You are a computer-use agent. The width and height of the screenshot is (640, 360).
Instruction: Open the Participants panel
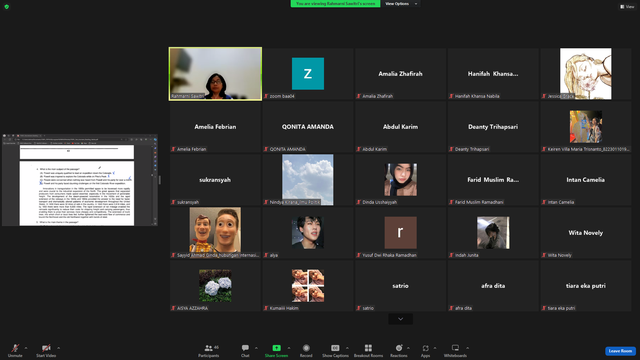(209, 350)
